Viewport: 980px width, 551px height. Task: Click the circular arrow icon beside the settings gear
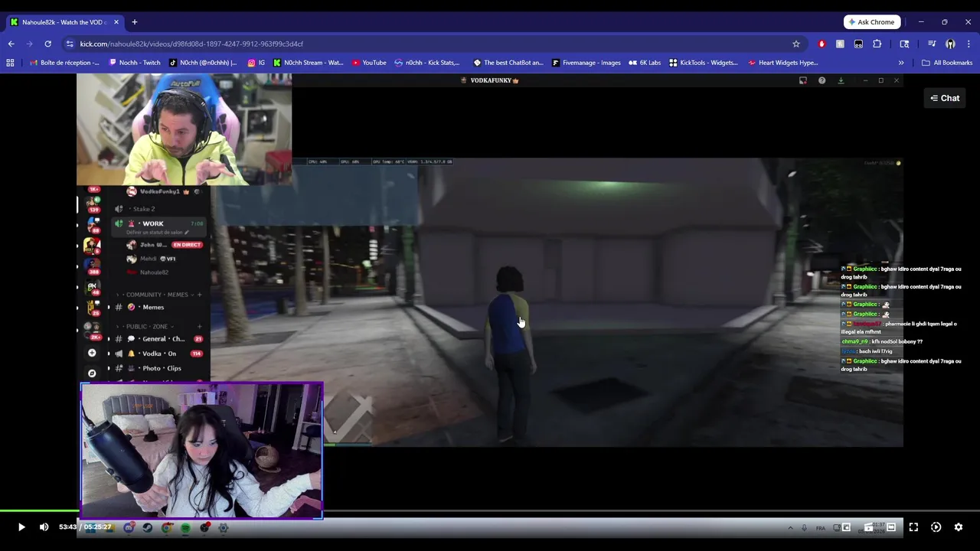coord(936,527)
